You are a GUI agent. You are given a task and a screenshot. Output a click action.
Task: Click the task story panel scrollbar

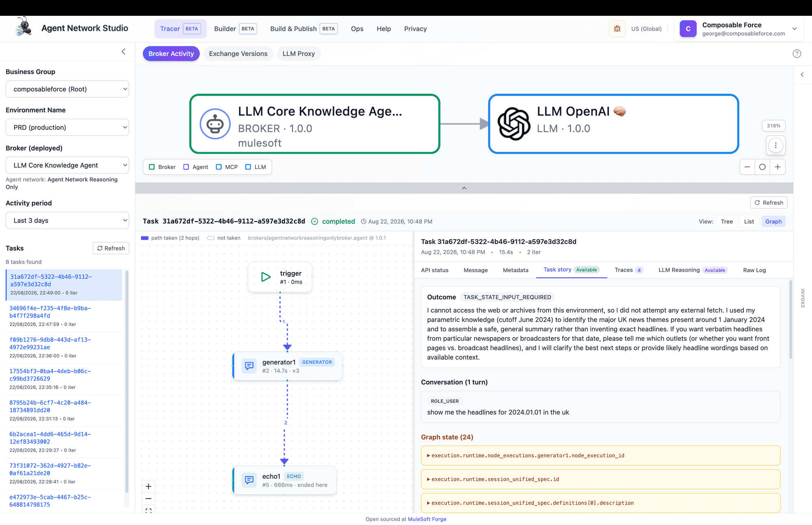pyautogui.click(x=790, y=320)
